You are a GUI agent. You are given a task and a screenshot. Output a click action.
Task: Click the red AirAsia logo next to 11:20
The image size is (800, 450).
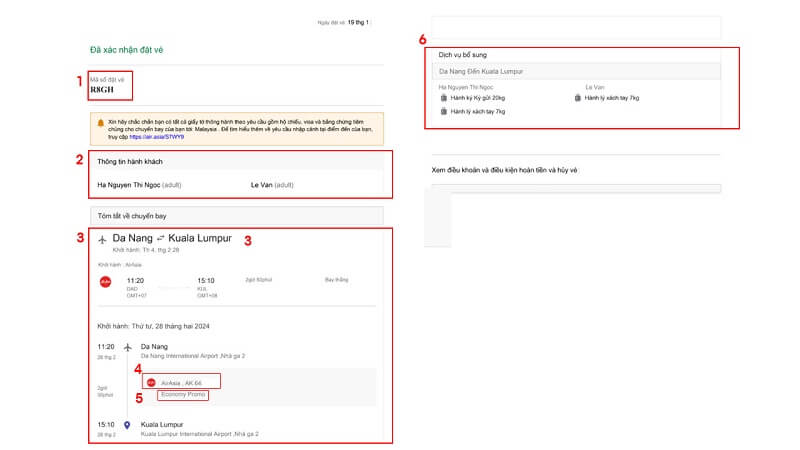[104, 282]
